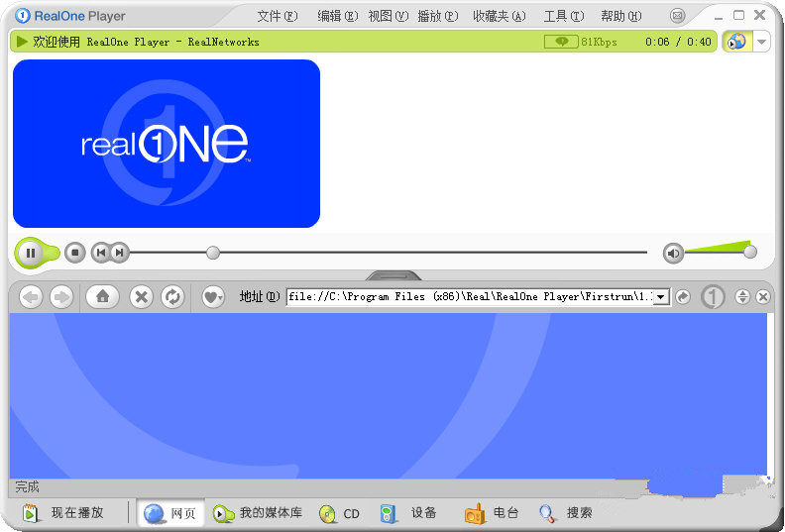Click the RealOne circled 1 browser icon

[x=713, y=297]
